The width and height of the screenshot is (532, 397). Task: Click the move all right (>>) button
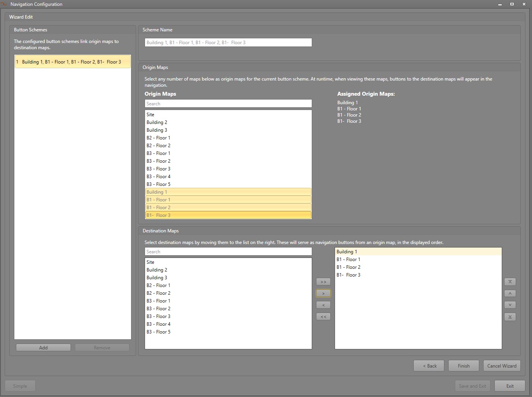coord(323,282)
